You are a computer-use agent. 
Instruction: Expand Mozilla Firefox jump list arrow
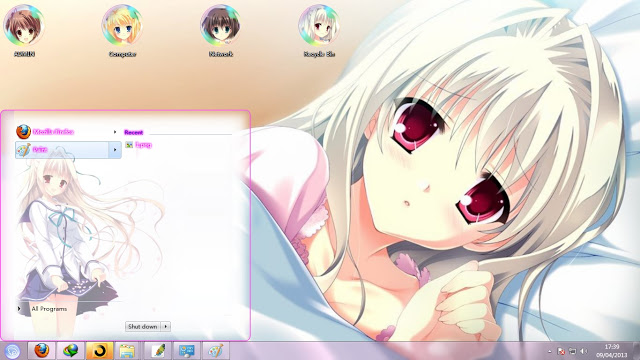pos(115,132)
